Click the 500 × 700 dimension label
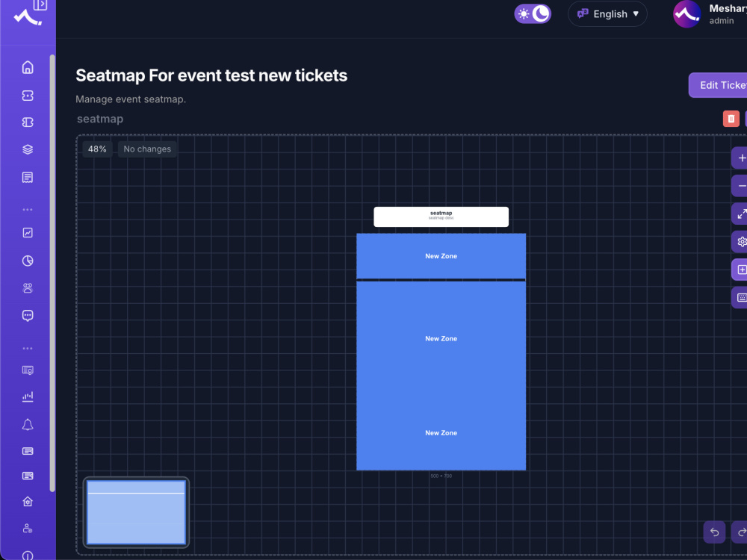747x560 pixels. coord(441,476)
